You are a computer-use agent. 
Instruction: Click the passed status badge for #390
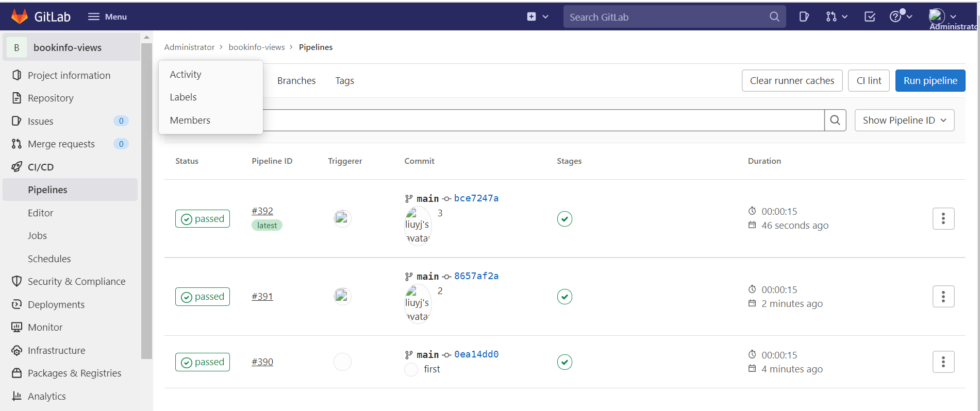203,362
